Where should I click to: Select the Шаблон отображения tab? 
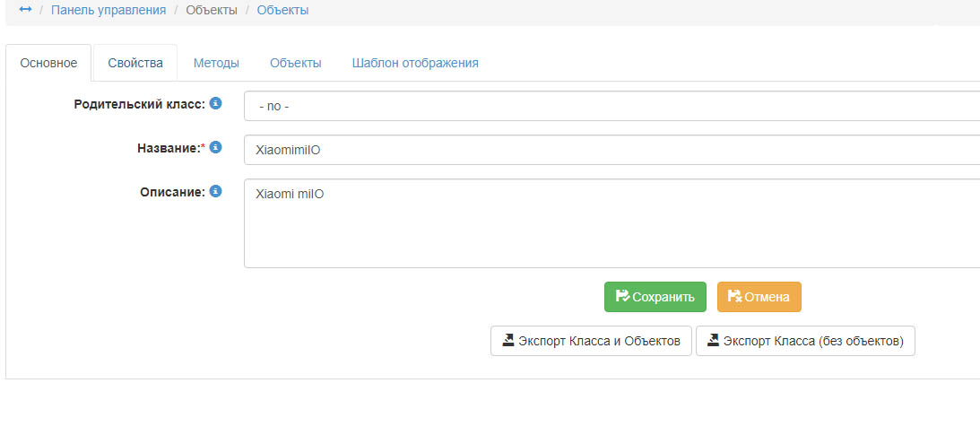[x=415, y=64]
